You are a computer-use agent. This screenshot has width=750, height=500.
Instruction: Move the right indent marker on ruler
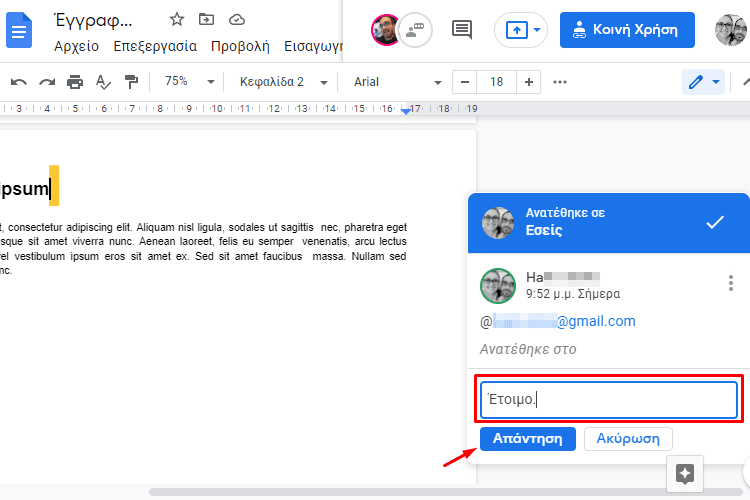click(x=405, y=111)
